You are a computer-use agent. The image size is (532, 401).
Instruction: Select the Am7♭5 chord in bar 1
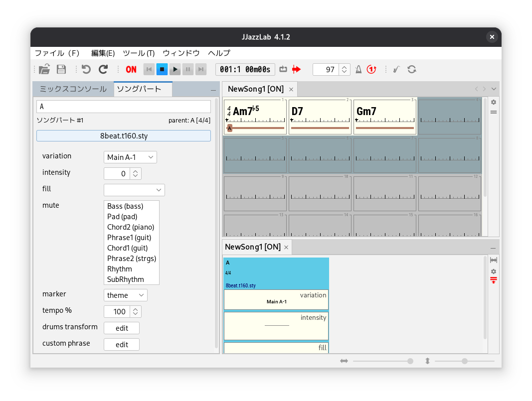tap(246, 111)
